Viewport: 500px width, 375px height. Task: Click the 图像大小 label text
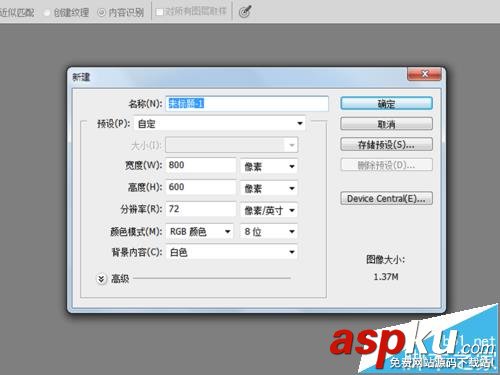(385, 259)
